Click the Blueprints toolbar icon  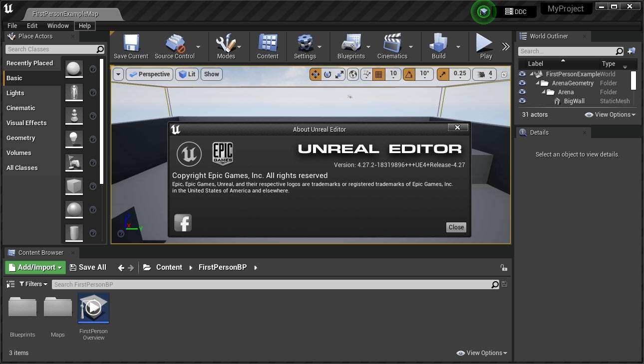(351, 44)
